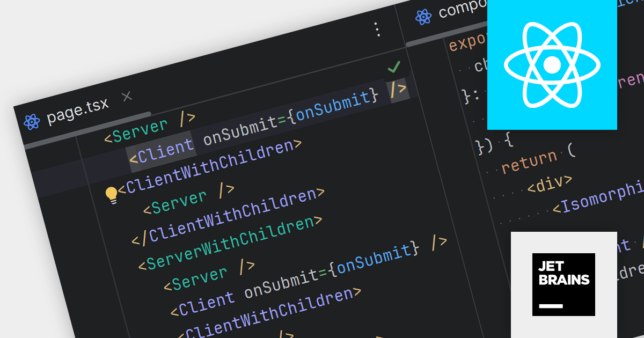This screenshot has height=338, width=644.
Task: Select the partially visible components editor tab
Action: (x=459, y=12)
